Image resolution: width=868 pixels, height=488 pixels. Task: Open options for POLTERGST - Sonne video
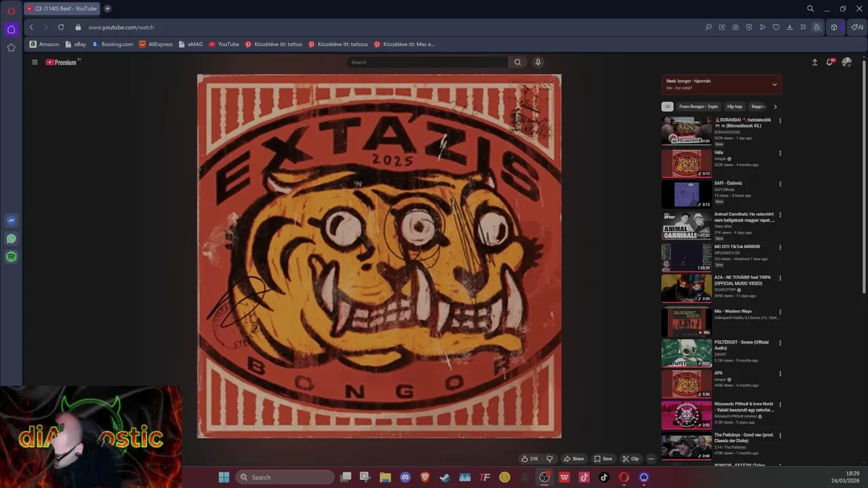(x=780, y=343)
